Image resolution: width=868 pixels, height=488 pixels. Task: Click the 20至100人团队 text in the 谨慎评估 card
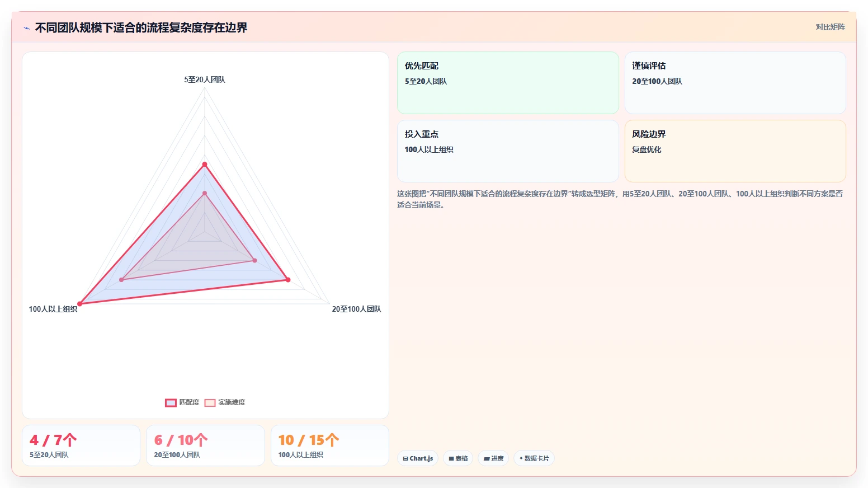[657, 81]
